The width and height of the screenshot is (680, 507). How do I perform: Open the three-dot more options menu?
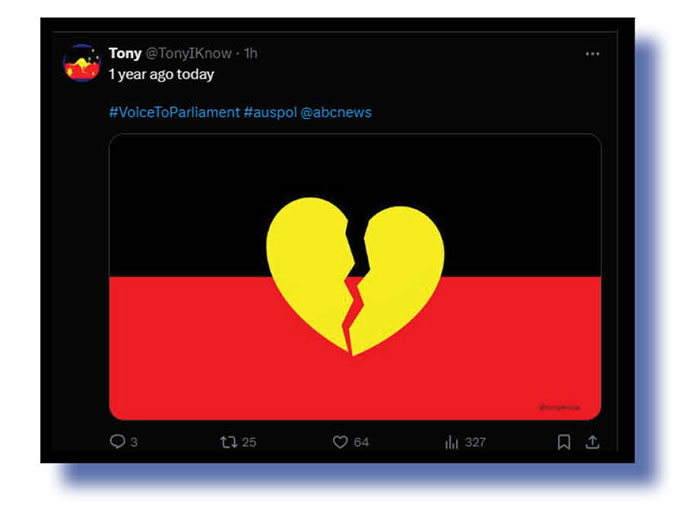tap(592, 54)
